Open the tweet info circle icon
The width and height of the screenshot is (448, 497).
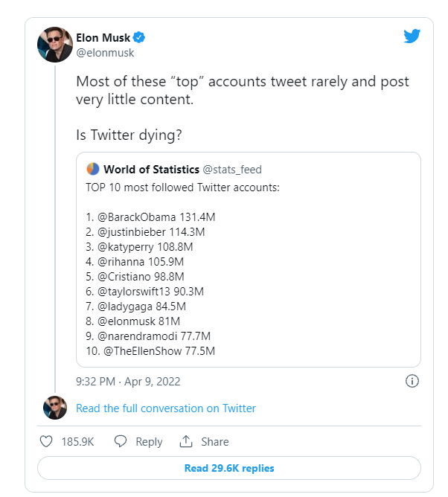click(412, 381)
